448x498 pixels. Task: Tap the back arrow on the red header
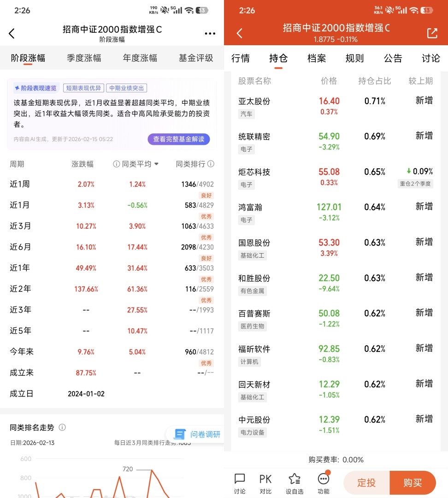click(240, 33)
